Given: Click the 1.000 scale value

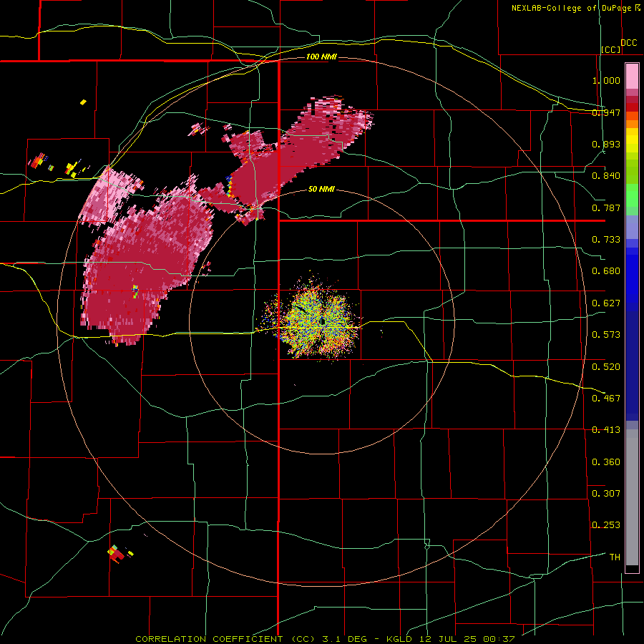Looking at the screenshot, I should [x=606, y=80].
